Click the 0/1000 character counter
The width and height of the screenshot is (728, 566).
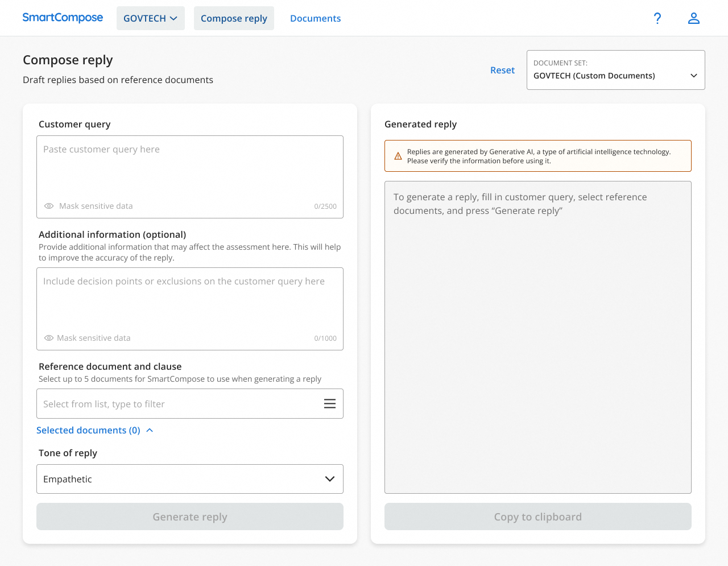coord(325,338)
